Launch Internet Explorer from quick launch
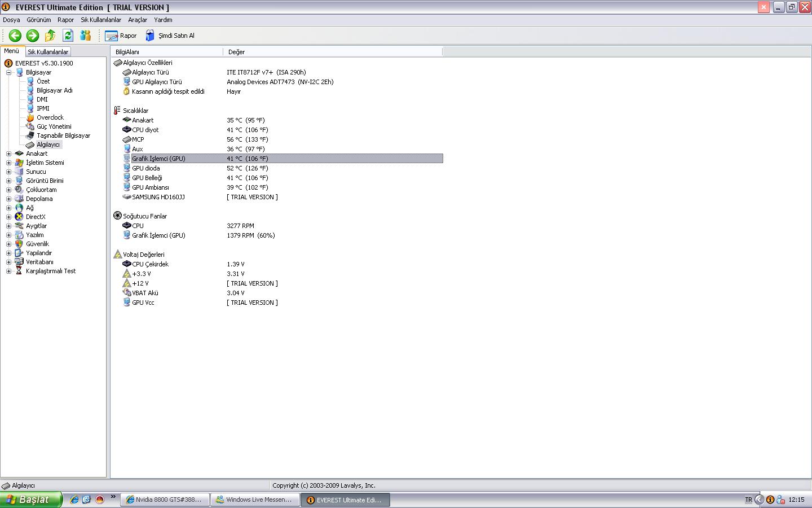Image resolution: width=812 pixels, height=508 pixels. tap(74, 500)
